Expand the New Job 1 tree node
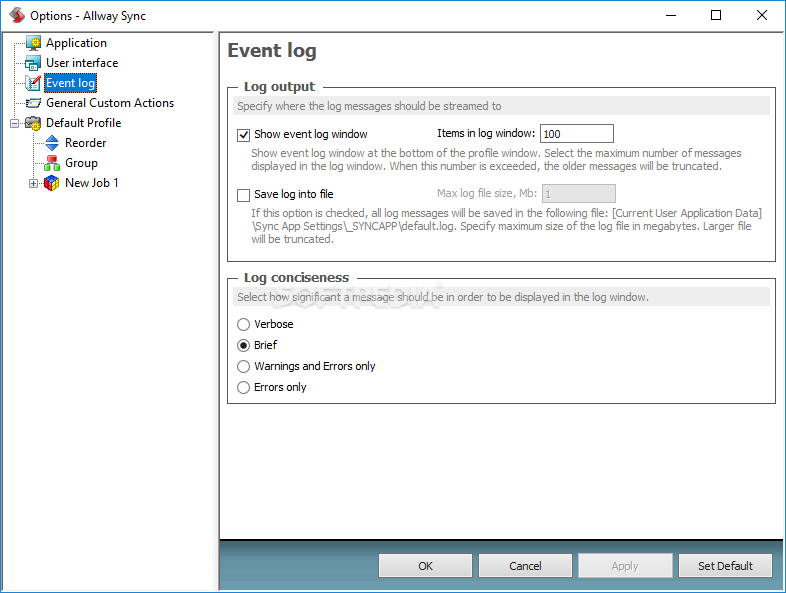 pyautogui.click(x=34, y=183)
